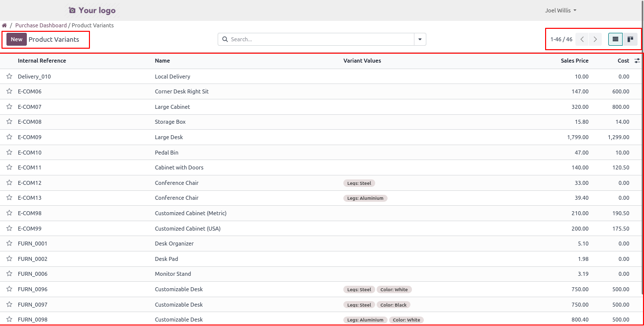Switch to list view

click(615, 39)
